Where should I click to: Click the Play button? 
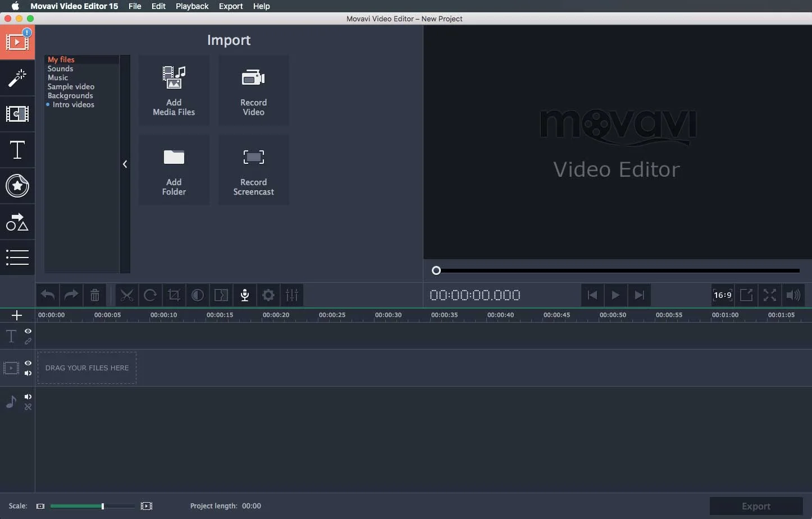click(x=615, y=295)
